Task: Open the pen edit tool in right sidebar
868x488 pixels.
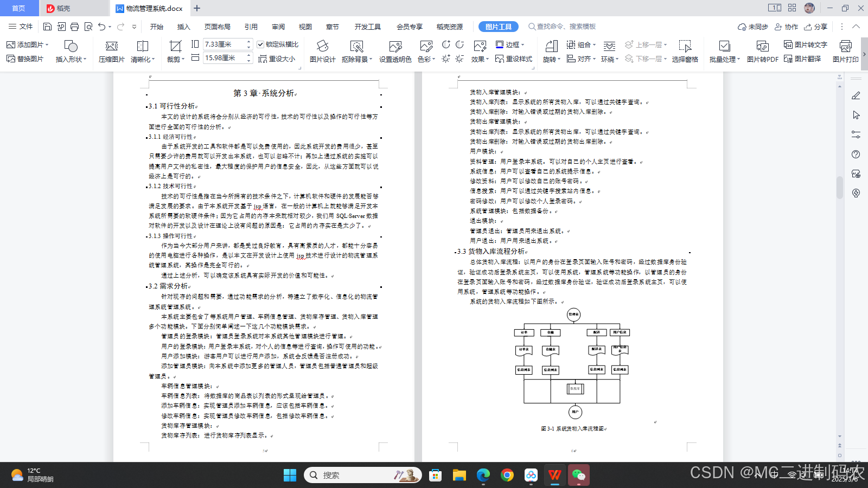Action: coord(856,95)
